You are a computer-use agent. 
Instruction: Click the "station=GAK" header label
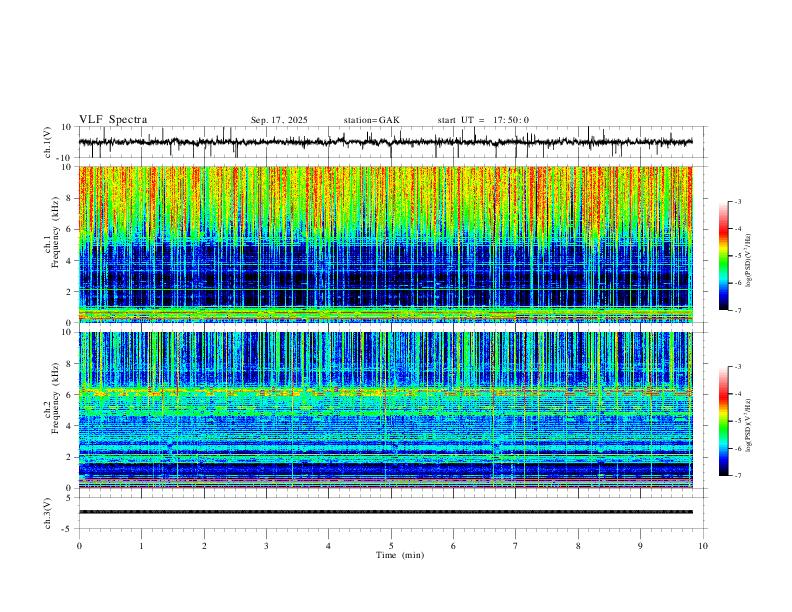pos(371,120)
